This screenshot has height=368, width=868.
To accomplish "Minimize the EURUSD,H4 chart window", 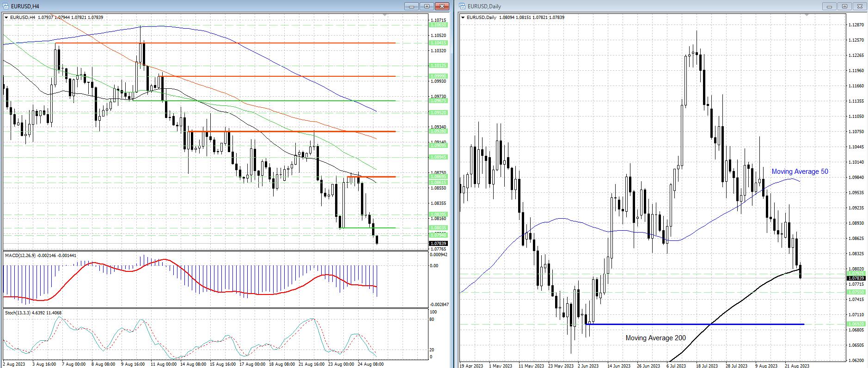I will pos(411,6).
